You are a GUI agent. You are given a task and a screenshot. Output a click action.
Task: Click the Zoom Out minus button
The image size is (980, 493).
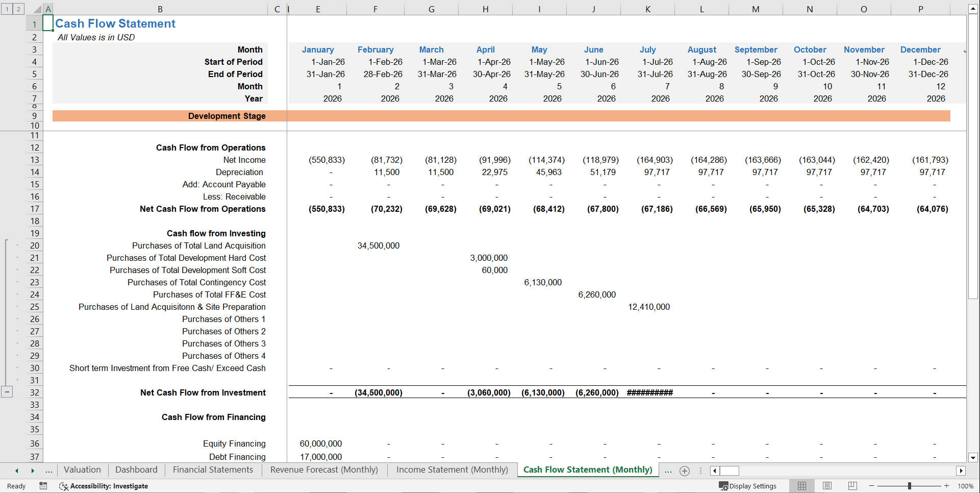(x=871, y=486)
